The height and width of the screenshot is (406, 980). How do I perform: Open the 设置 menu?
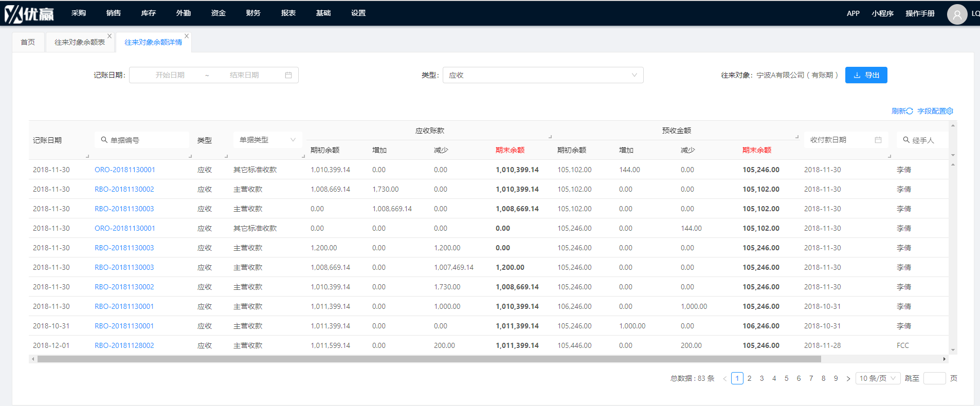[x=358, y=13]
